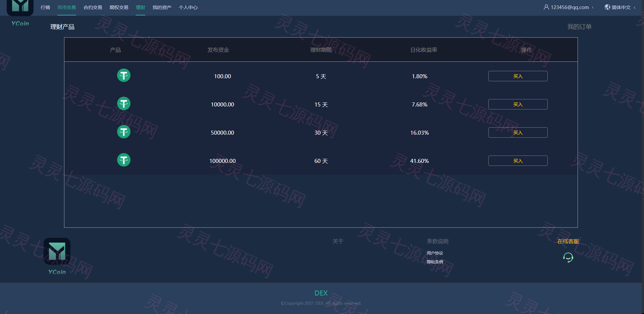Open the 期权交易 options trading page
This screenshot has width=644, height=314.
119,7
